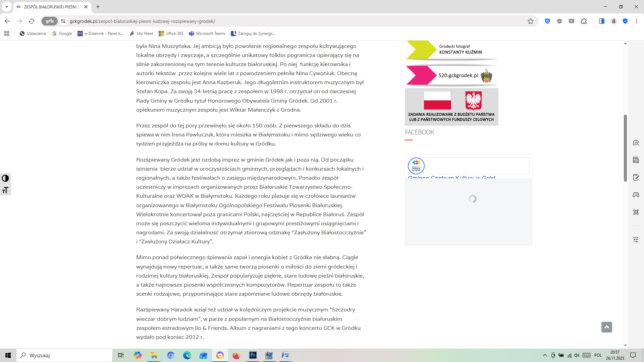Screen dimensions: 644x362
Task: Show hidden system tray icons
Action: click(x=545, y=355)
